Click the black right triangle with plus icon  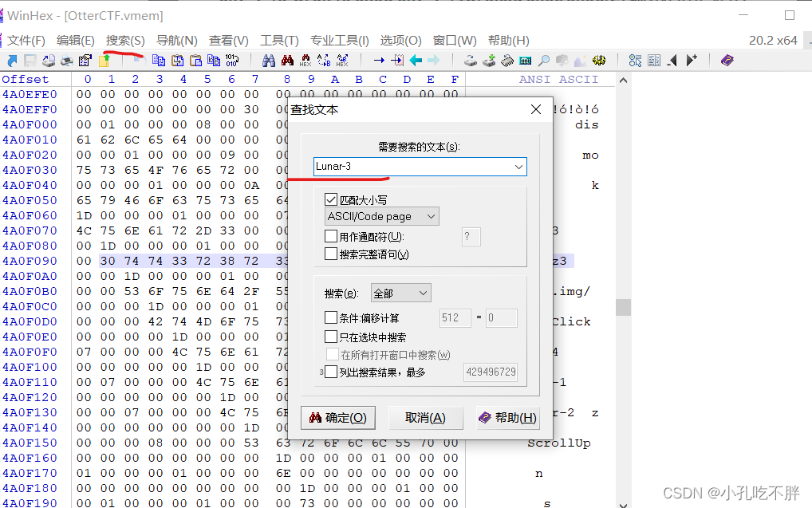tap(692, 61)
